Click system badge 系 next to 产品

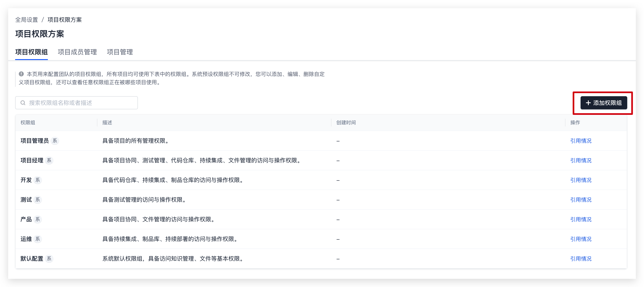[37, 219]
